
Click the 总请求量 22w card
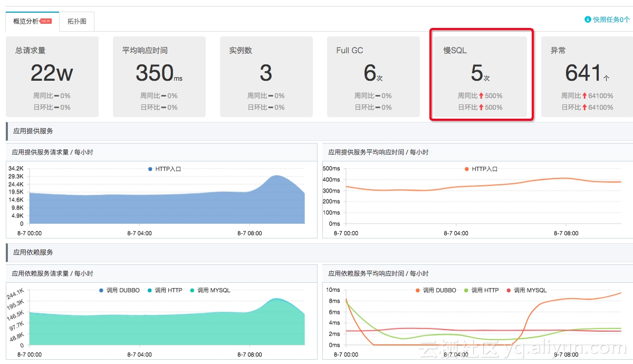52,76
